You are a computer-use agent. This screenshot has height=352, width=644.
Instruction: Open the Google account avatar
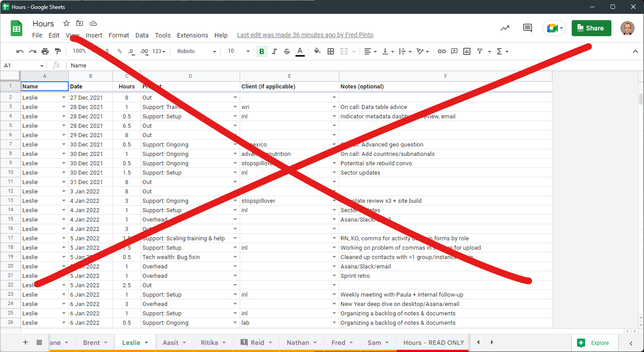click(627, 28)
